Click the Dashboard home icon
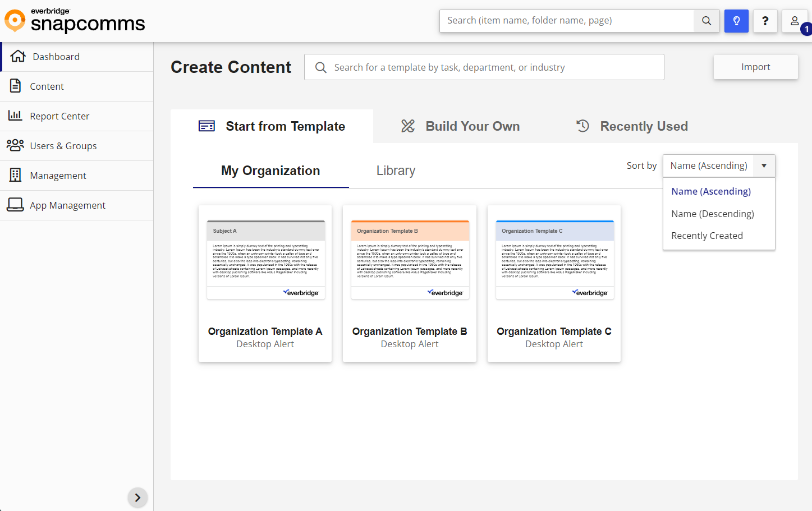Viewport: 812px width, 511px height. (x=18, y=56)
